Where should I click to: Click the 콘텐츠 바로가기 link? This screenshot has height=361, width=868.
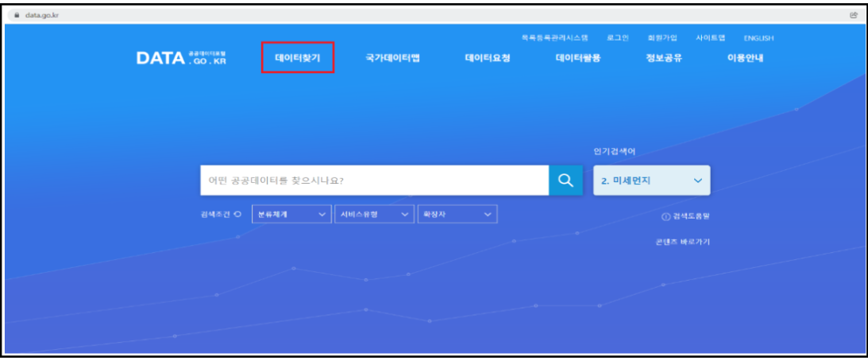(x=682, y=243)
